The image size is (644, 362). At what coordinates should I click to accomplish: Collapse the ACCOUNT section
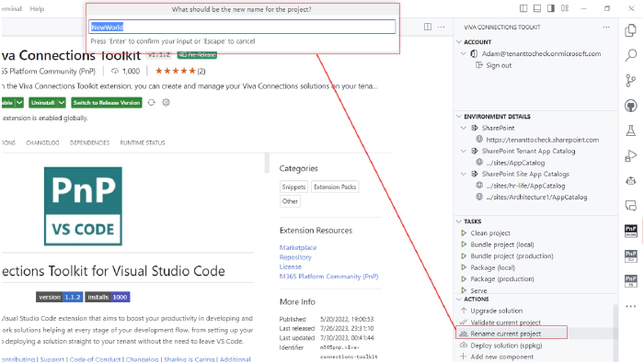click(x=459, y=42)
